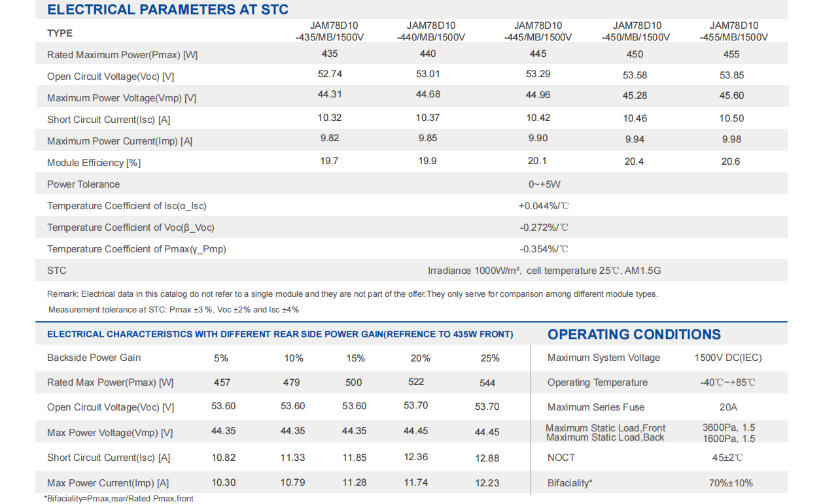Click the Maximum System Voltage 1500V DC(IEC)

point(728,358)
